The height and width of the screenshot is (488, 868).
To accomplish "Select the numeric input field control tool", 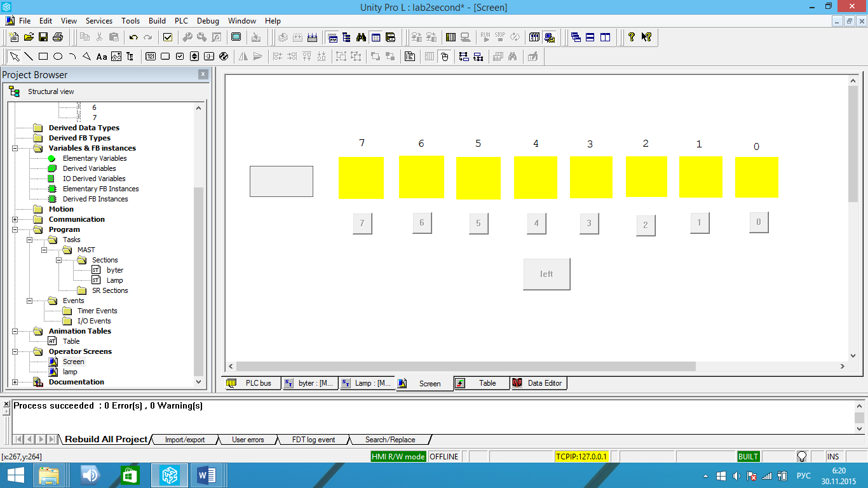I will click(x=151, y=57).
